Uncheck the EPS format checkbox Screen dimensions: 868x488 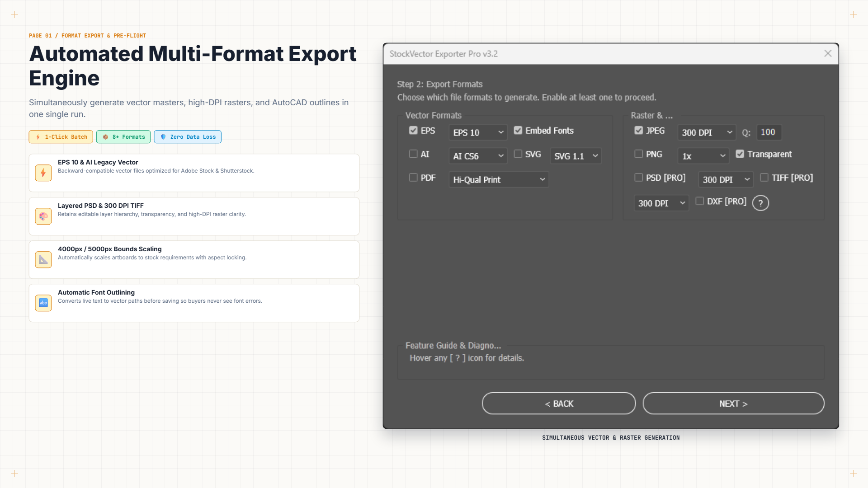[x=413, y=131]
